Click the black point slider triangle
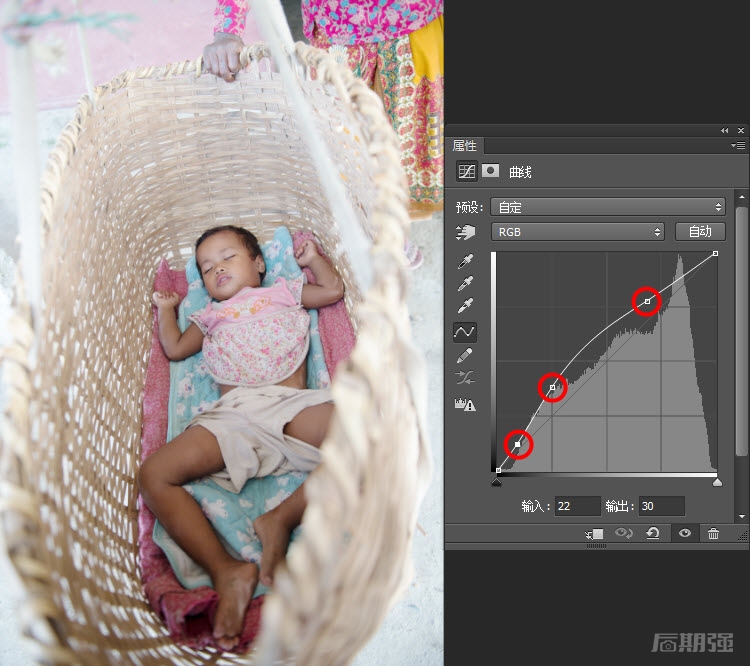Image resolution: width=750 pixels, height=666 pixels. 496,482
